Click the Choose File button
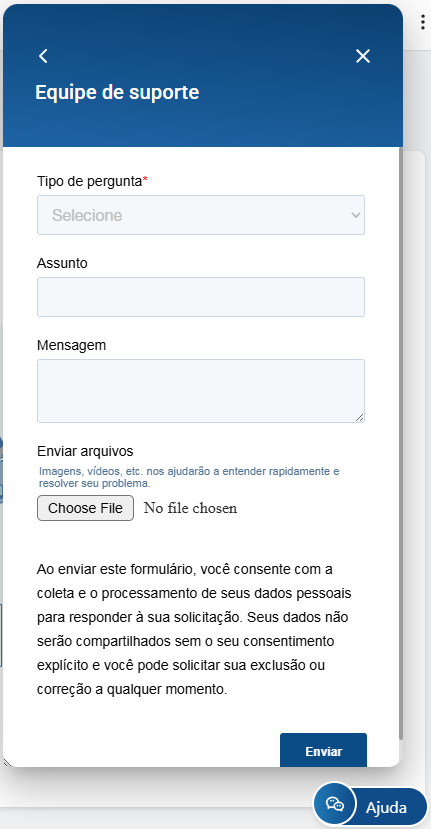 pyautogui.click(x=85, y=508)
